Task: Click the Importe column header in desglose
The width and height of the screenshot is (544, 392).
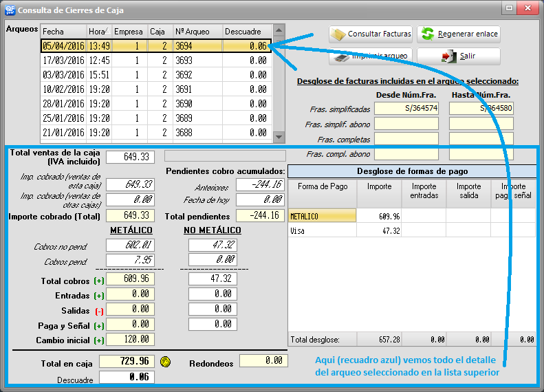Action: (x=379, y=193)
